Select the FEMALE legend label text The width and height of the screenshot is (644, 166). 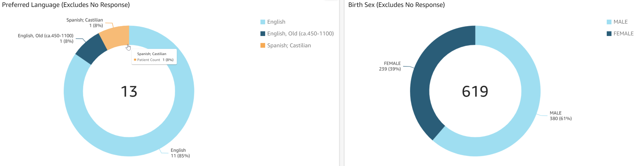click(x=623, y=34)
